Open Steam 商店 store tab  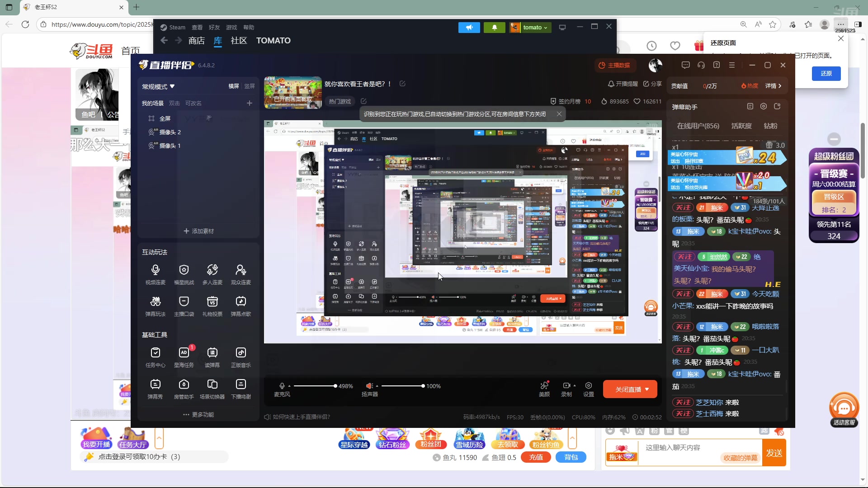click(x=196, y=41)
